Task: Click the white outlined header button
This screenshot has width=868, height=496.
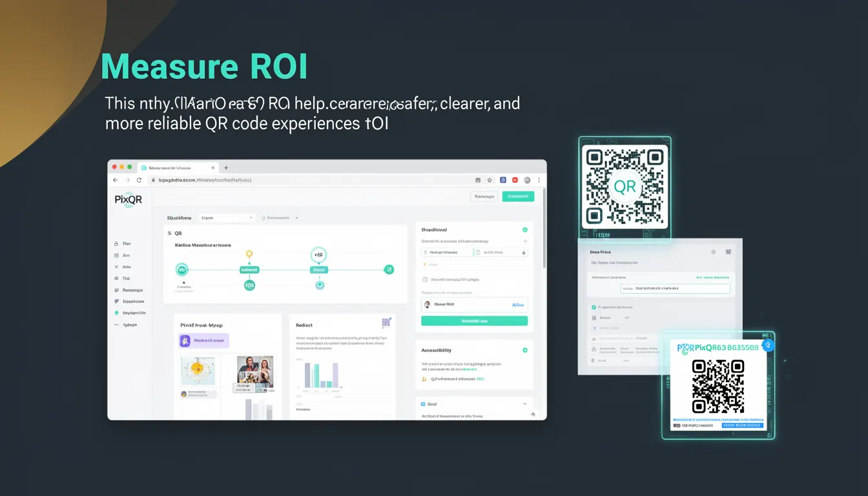Action: pyautogui.click(x=484, y=196)
